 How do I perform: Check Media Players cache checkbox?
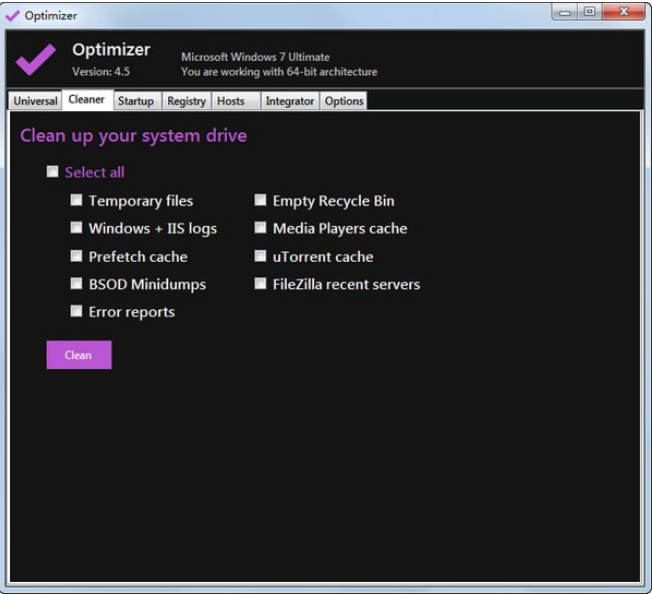260,227
